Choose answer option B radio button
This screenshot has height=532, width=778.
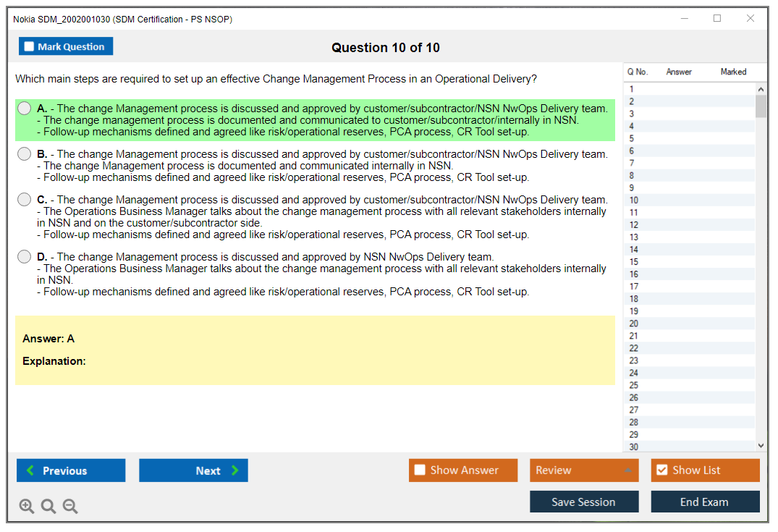25,153
